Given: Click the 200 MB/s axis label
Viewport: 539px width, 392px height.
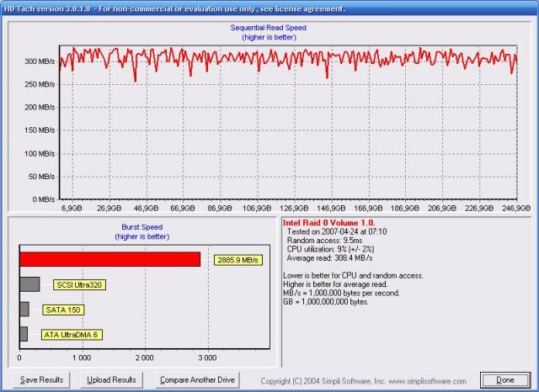Looking at the screenshot, I should pos(40,108).
